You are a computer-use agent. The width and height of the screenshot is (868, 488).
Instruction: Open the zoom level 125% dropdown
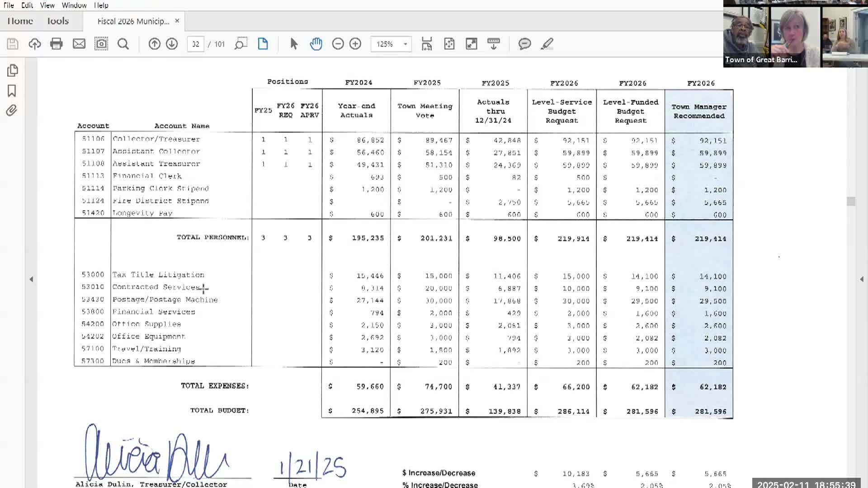pyautogui.click(x=391, y=44)
